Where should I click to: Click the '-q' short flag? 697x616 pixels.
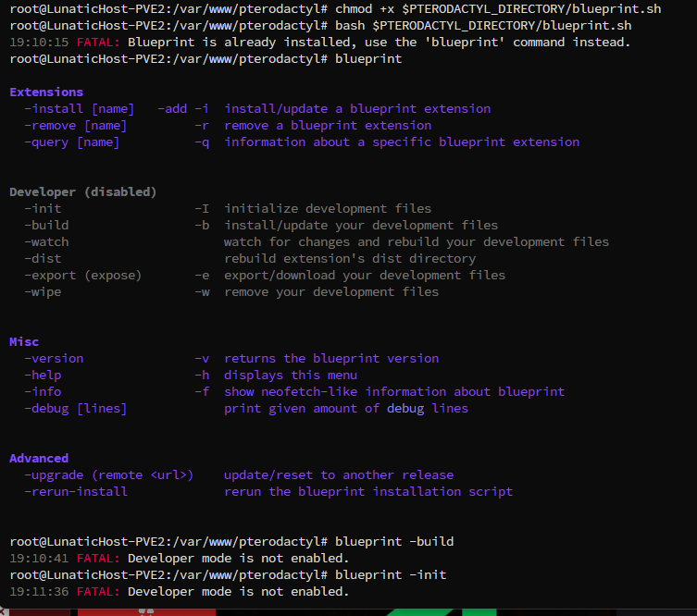tap(202, 142)
